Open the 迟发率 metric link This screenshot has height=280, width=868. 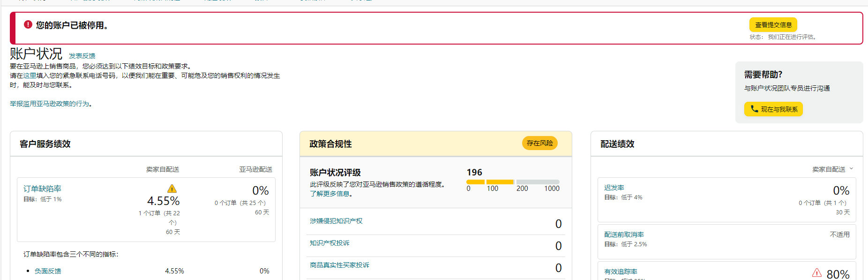614,188
